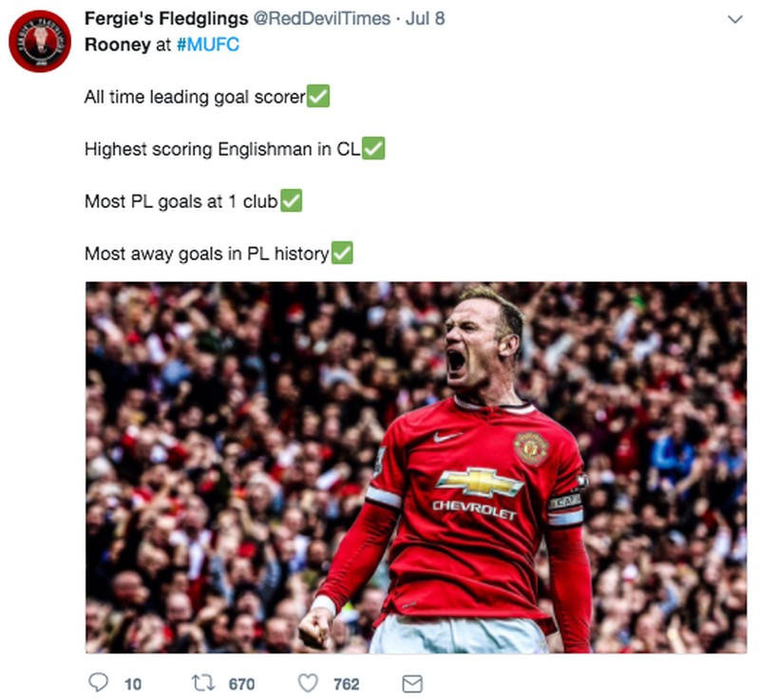Click checkmark after Most away goals in PL history

coord(342,253)
